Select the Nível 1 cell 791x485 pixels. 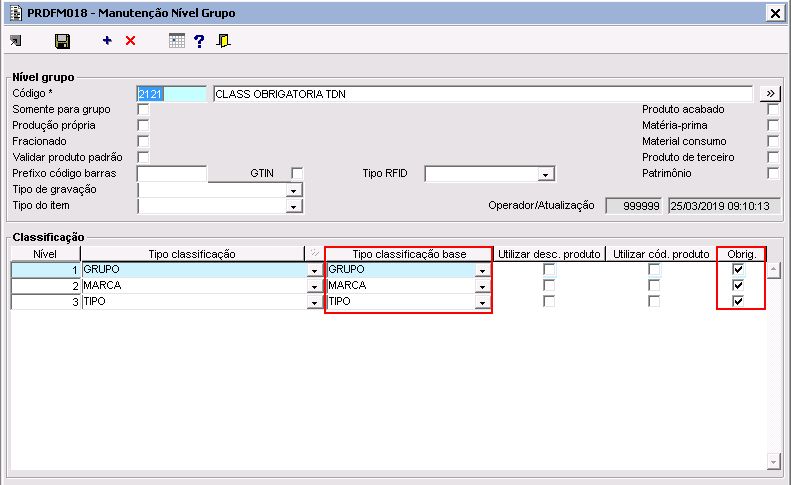click(x=45, y=270)
